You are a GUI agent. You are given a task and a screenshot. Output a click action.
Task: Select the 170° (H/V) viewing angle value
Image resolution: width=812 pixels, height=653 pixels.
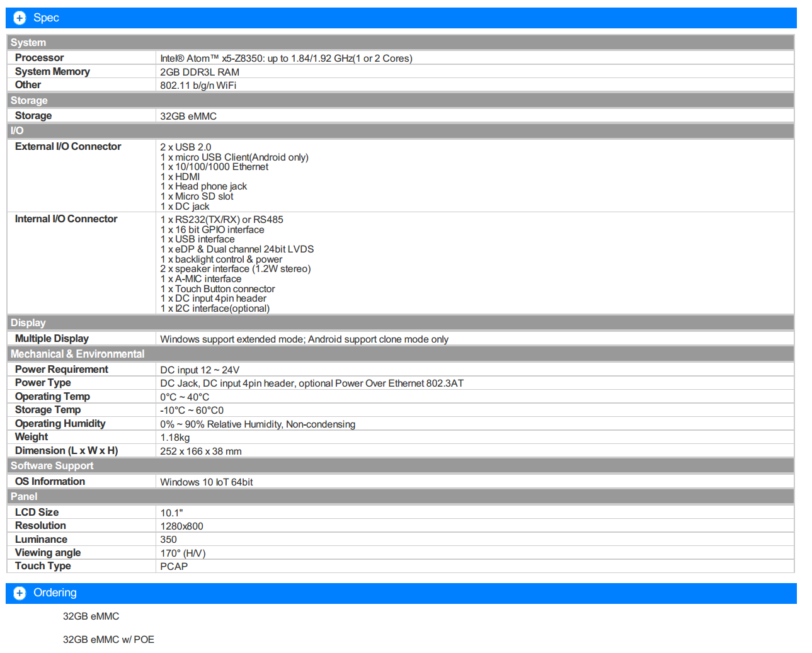point(183,554)
